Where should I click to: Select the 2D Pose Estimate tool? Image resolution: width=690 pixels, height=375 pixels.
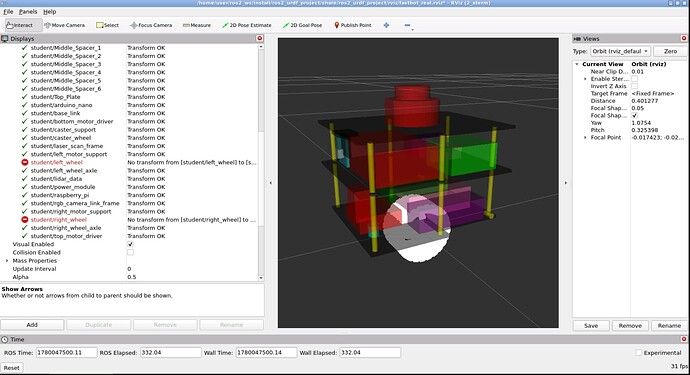pos(247,25)
